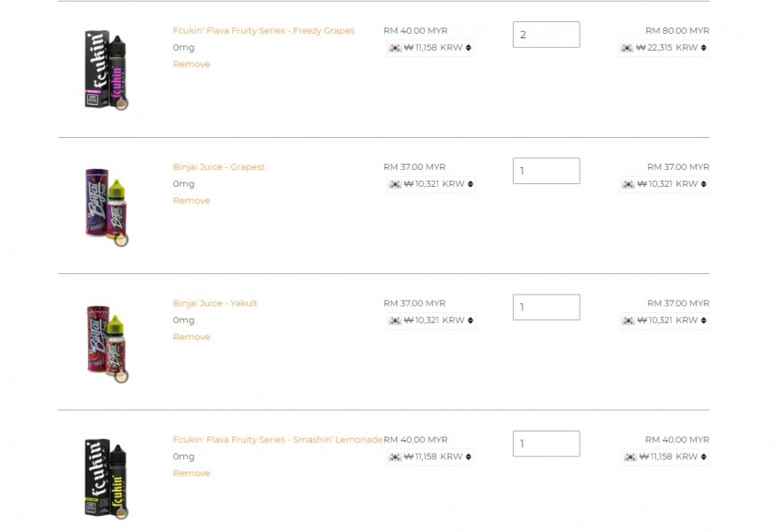Remove Binjai Juice Yakult from cart
Image resolution: width=779 pixels, height=532 pixels.
(x=191, y=337)
